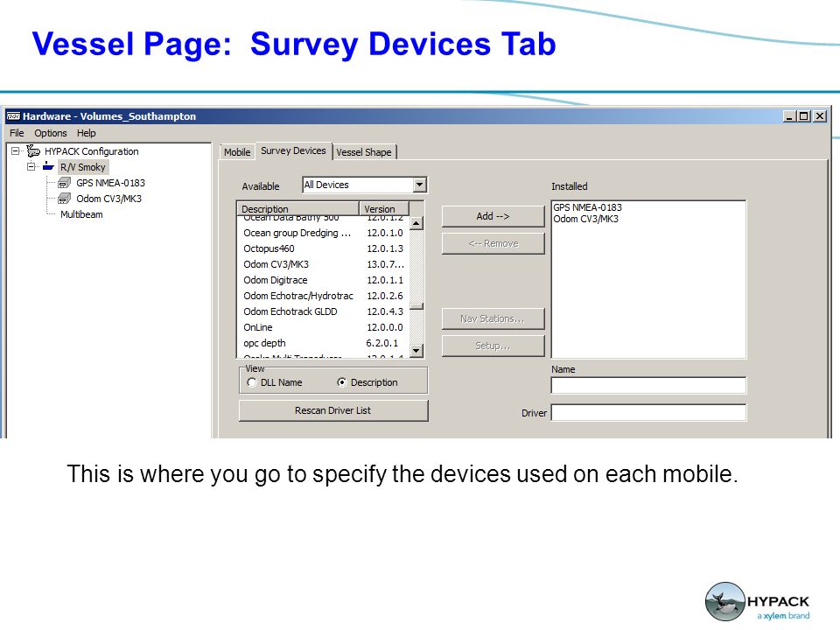Click the R/V Smoky boat icon
This screenshot has height=630, width=840.
49,166
